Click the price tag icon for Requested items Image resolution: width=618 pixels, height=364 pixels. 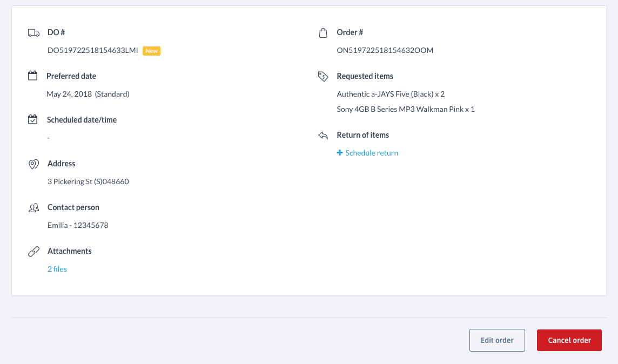pyautogui.click(x=323, y=76)
